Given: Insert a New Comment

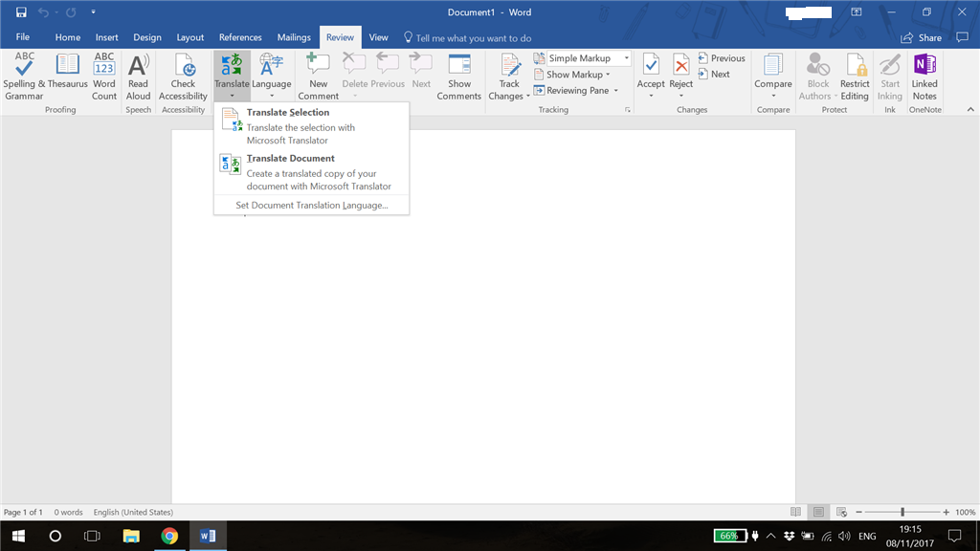Looking at the screenshot, I should (x=318, y=77).
